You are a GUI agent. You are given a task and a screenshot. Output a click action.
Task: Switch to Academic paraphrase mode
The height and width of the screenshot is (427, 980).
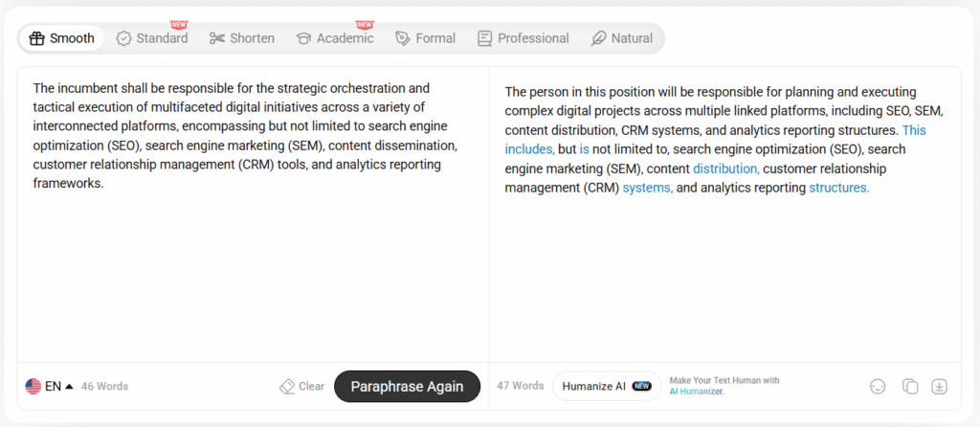[335, 38]
